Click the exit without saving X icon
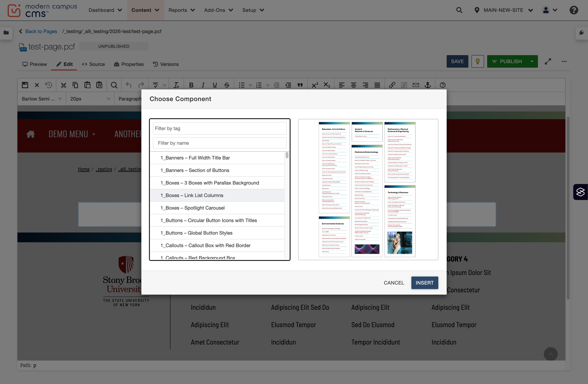This screenshot has height=384, width=588. tap(37, 85)
